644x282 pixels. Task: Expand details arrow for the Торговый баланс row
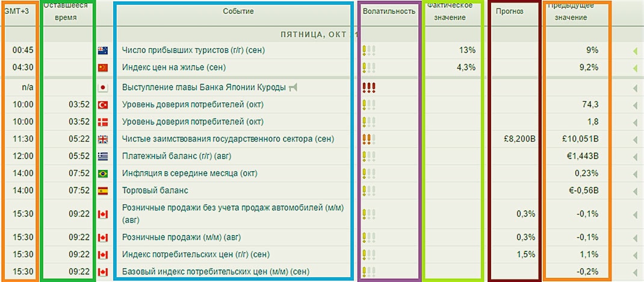634,190
